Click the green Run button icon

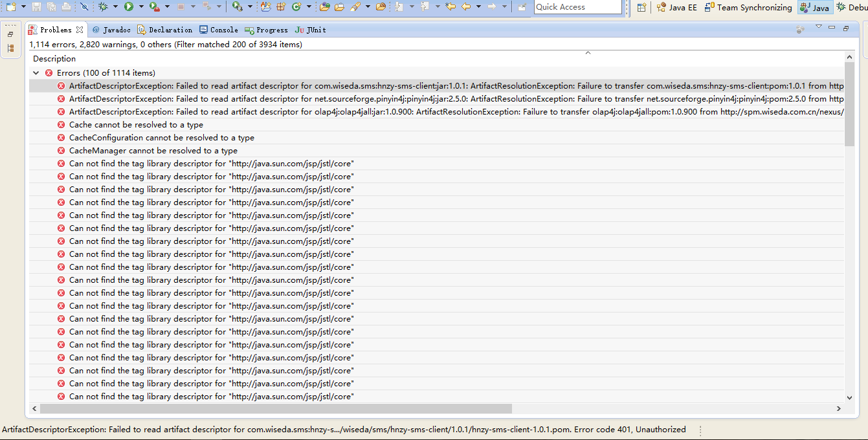pos(129,6)
